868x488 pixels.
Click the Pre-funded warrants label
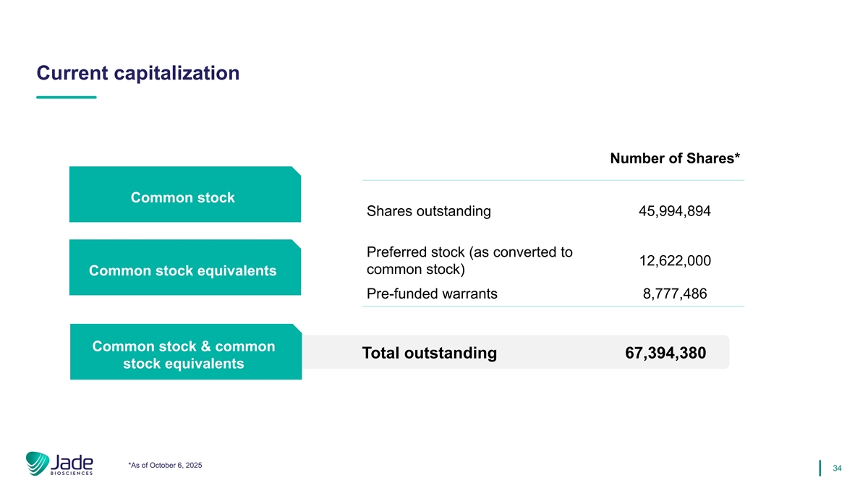point(432,294)
